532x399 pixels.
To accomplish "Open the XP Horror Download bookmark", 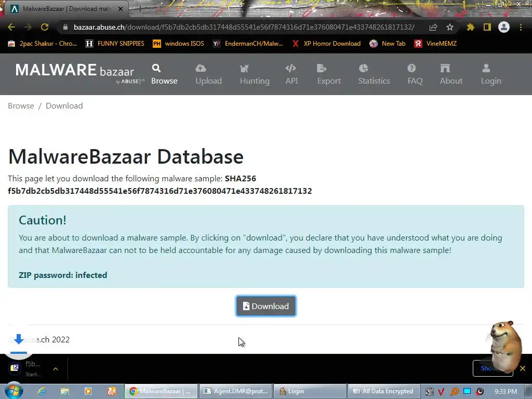I will coord(326,44).
